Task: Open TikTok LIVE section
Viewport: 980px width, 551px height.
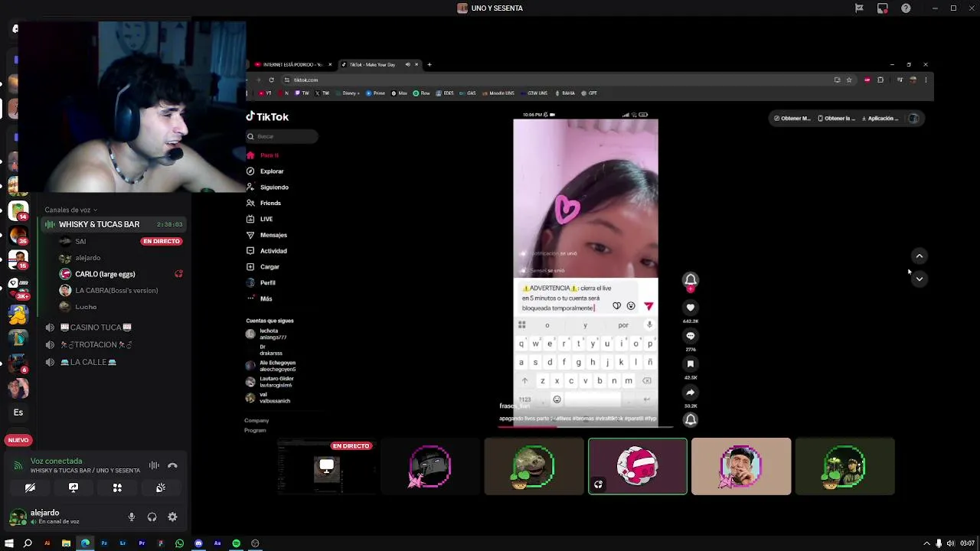Action: coord(260,219)
